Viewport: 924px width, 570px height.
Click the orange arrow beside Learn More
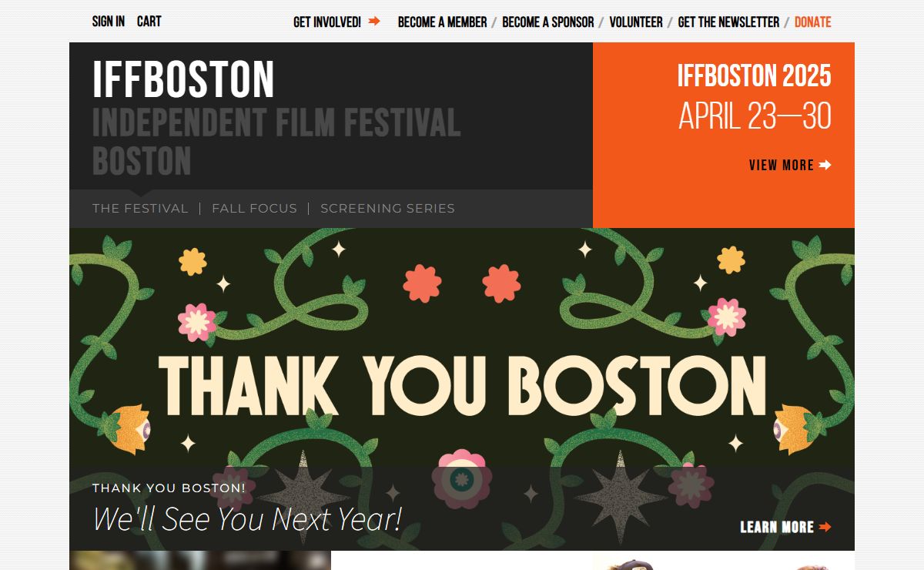(825, 527)
